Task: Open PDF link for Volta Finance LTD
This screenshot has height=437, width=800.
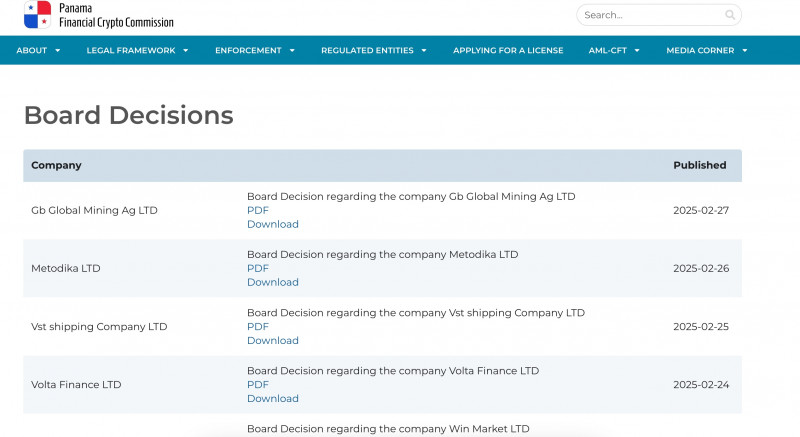Action: click(x=258, y=384)
